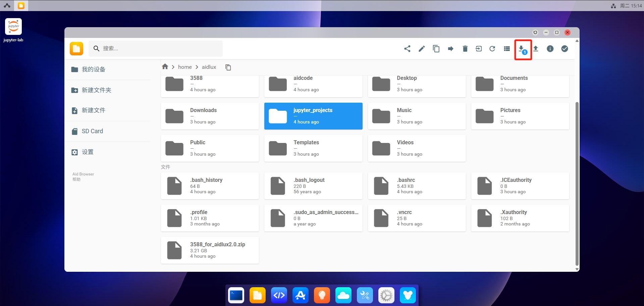Select 3588_for_aidlux2.0.zip file
This screenshot has width=644, height=306.
pos(210,250)
